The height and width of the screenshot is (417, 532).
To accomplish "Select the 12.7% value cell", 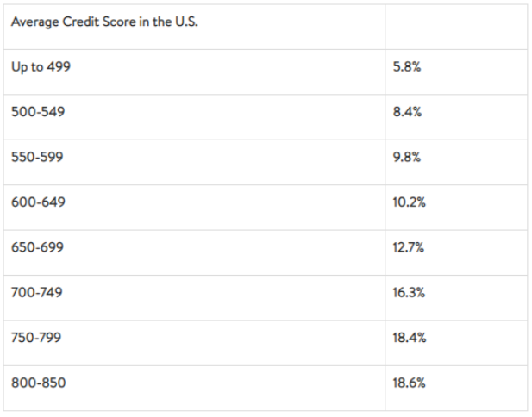I will [x=456, y=252].
